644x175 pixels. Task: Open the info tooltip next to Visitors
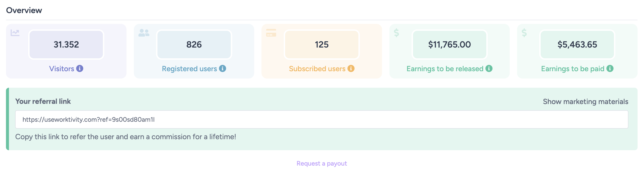[80, 68]
